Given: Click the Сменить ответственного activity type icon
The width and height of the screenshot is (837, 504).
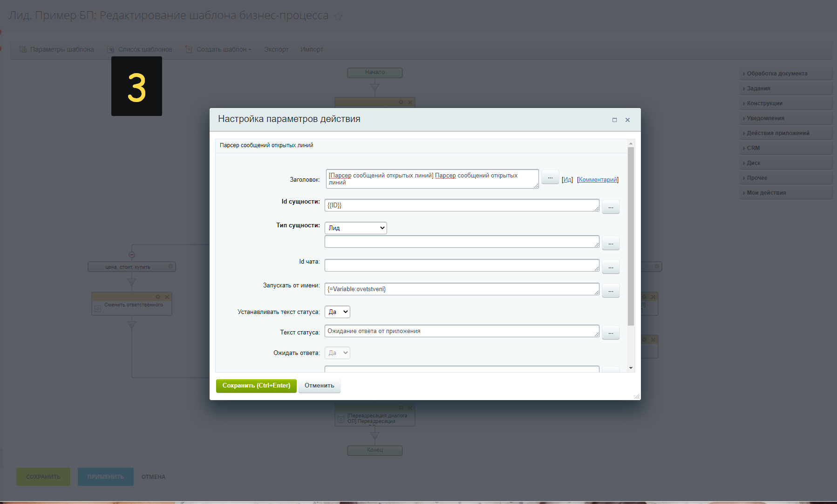Looking at the screenshot, I should [98, 308].
